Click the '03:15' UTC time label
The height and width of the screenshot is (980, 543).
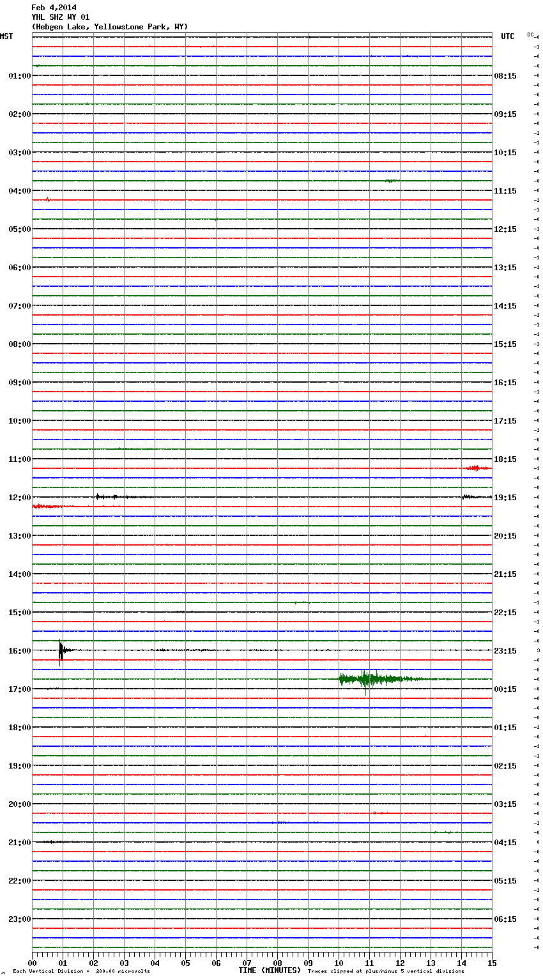(x=505, y=804)
